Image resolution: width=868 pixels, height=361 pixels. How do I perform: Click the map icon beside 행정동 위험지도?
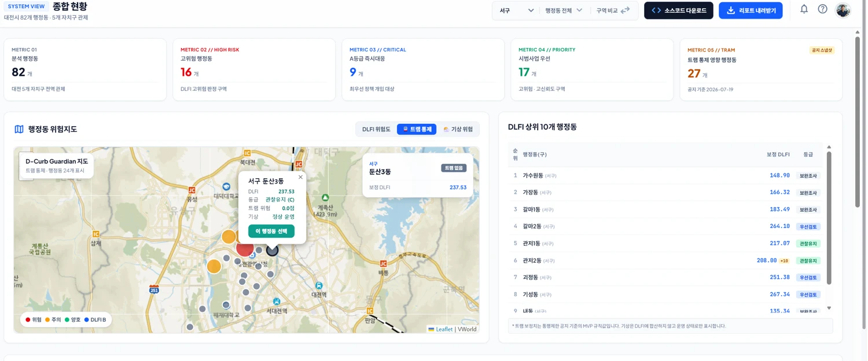coord(19,129)
